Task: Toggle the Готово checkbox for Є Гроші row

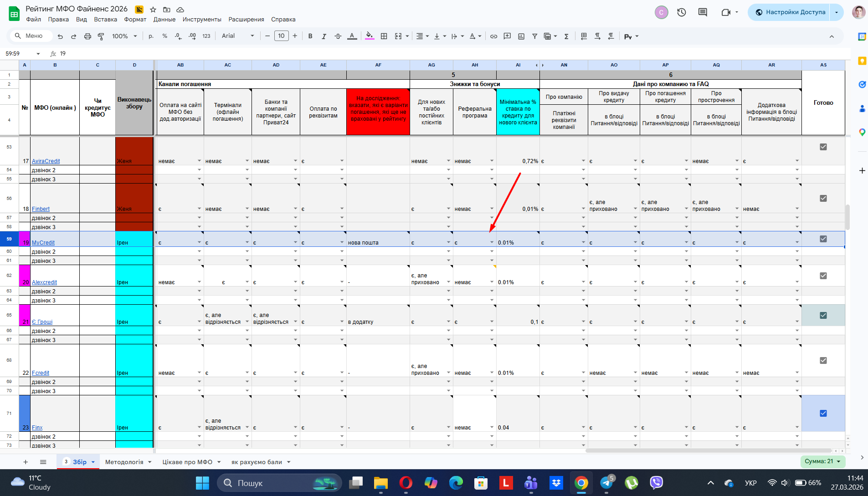Action: pos(823,315)
